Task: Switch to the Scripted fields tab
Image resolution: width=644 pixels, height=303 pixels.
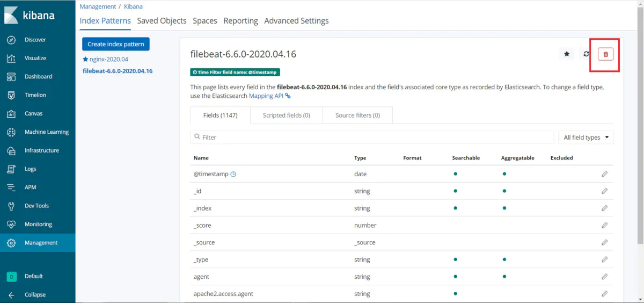Action: point(286,116)
